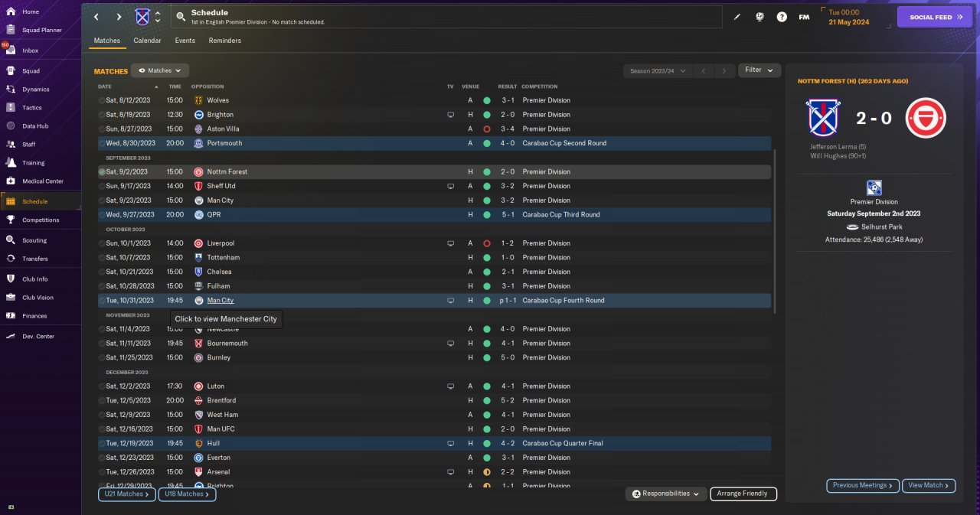Image resolution: width=980 pixels, height=515 pixels.
Task: Toggle the Liverpool match row indicator
Action: 102,243
